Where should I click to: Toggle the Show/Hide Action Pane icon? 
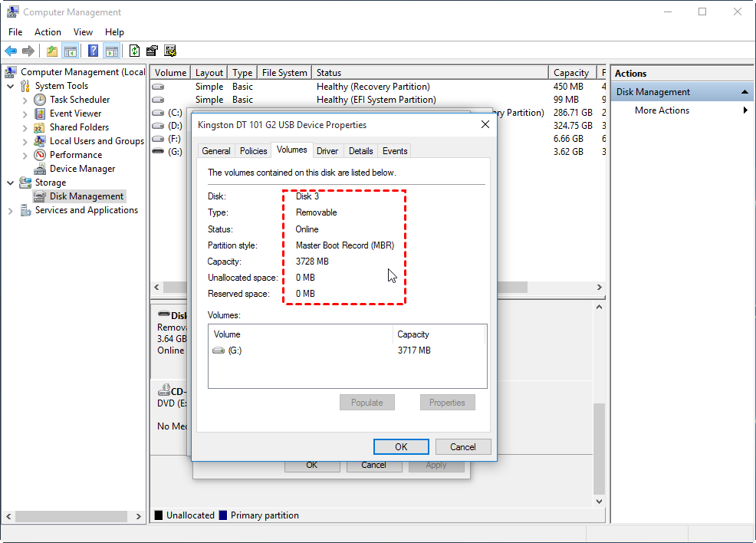click(x=111, y=51)
